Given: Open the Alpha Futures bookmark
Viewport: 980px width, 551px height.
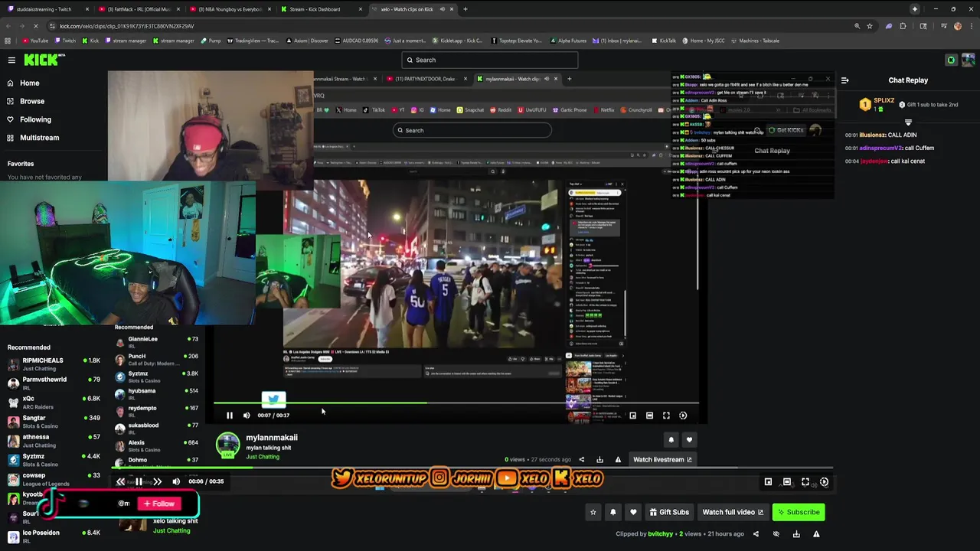Looking at the screenshot, I should (567, 41).
